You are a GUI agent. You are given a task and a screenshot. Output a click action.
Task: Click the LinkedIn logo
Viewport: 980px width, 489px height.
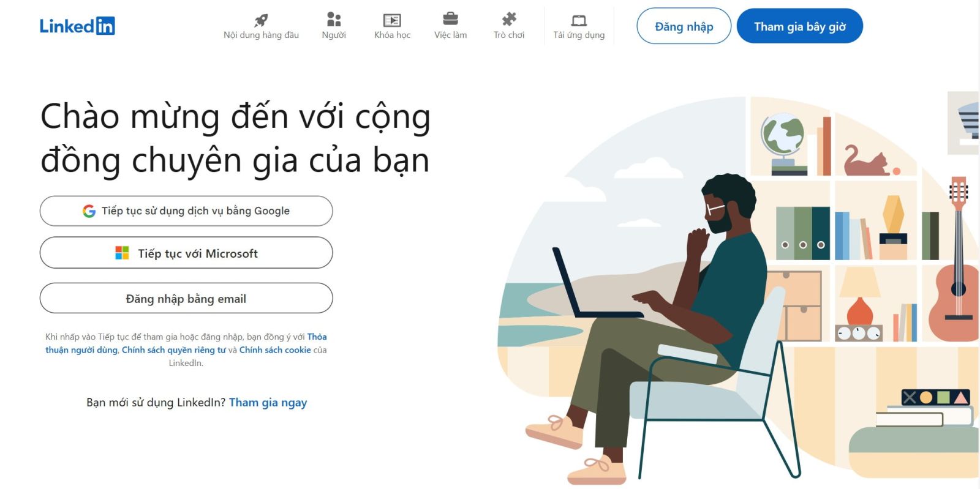click(77, 26)
